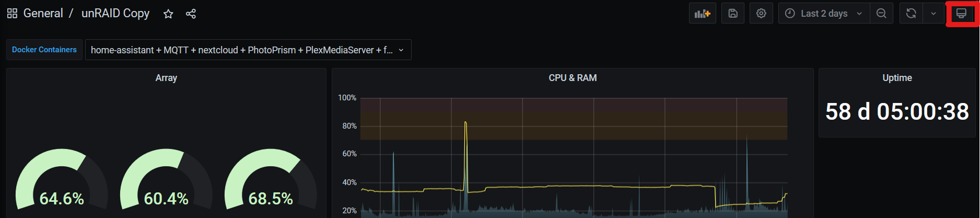Add a new panel
Image resolution: width=980 pixels, height=218 pixels.
702,14
